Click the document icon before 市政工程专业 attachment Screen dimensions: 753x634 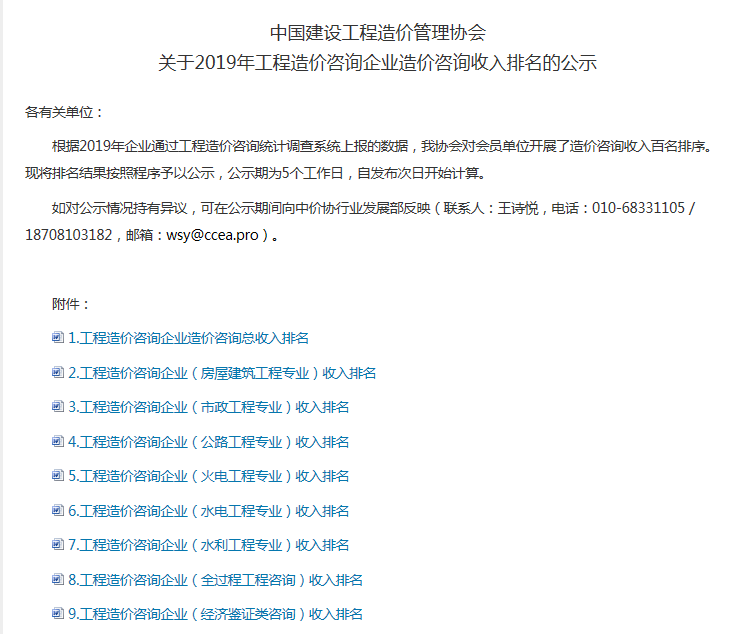coord(57,407)
